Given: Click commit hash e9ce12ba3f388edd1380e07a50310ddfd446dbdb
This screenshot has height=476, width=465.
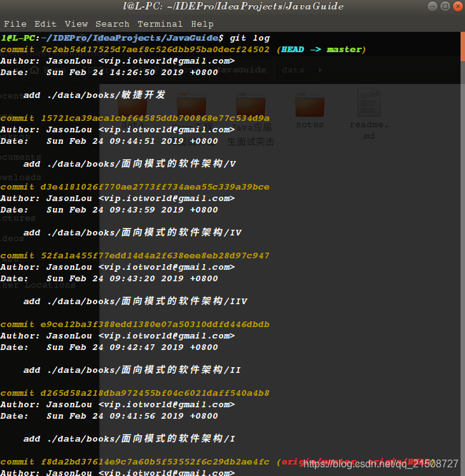Looking at the screenshot, I should [155, 325].
